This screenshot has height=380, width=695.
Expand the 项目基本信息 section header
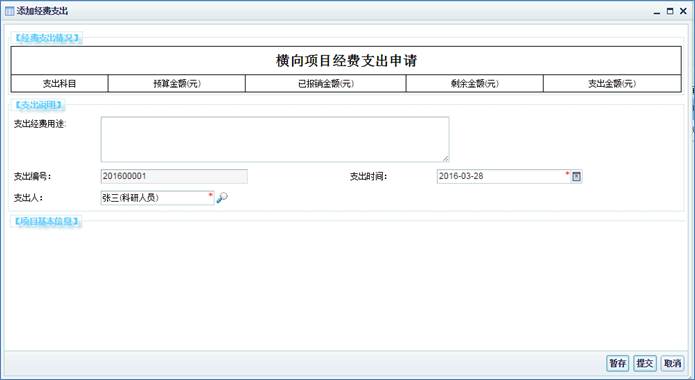pos(47,221)
